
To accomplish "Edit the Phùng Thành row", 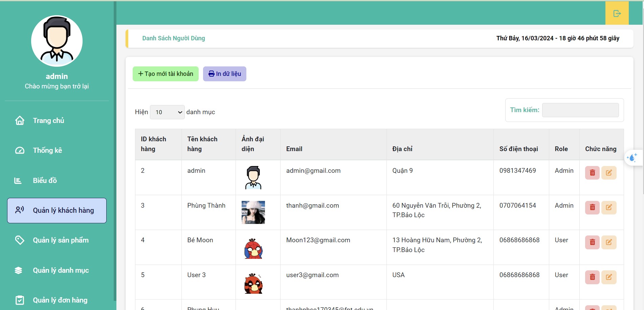I will [x=609, y=207].
